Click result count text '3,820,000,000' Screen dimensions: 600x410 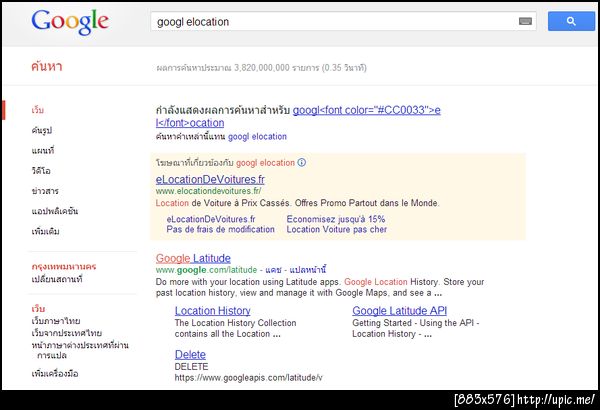262,68
